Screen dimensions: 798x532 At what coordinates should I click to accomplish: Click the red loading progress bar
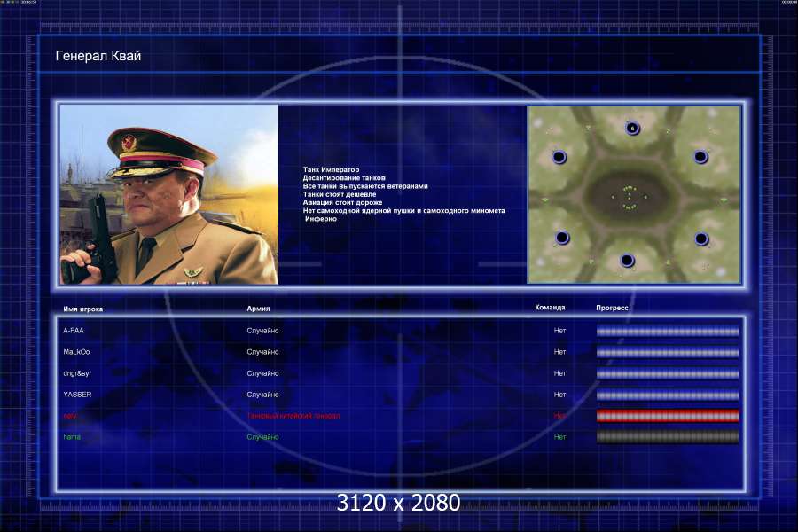(x=668, y=416)
